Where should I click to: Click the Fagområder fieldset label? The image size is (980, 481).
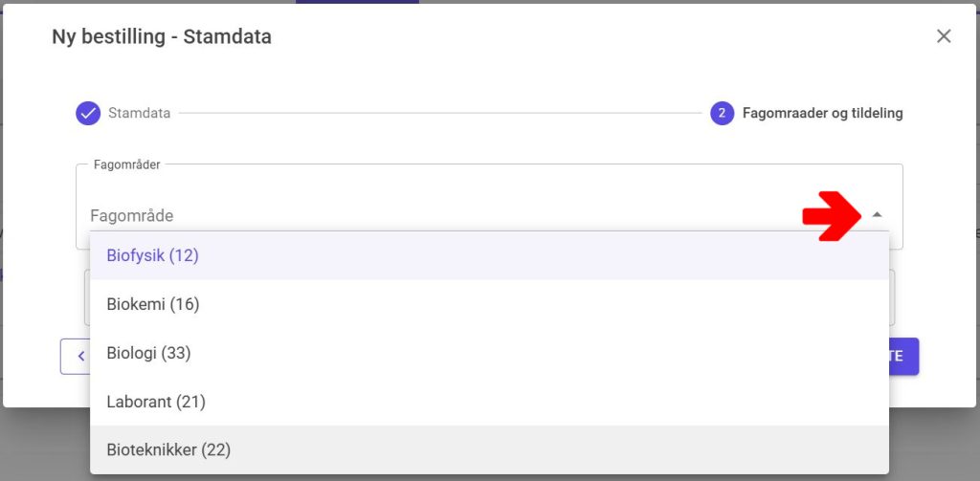pyautogui.click(x=127, y=164)
